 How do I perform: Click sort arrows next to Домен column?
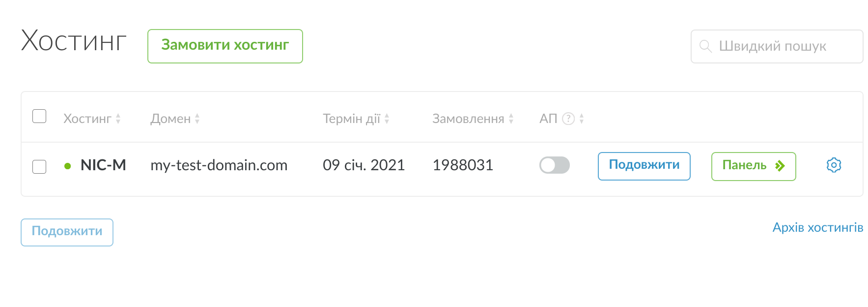pos(197,119)
